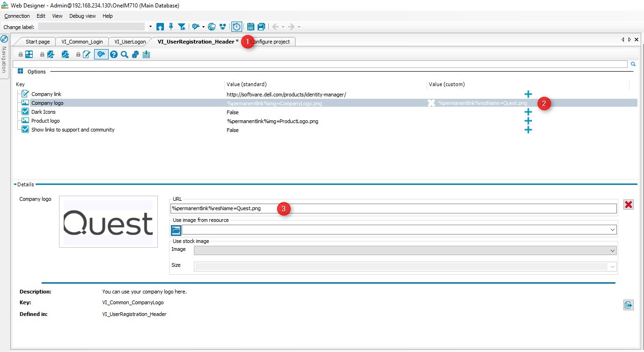This screenshot has width=644, height=352.
Task: Remove custom value with white X on Company logo
Action: point(431,103)
